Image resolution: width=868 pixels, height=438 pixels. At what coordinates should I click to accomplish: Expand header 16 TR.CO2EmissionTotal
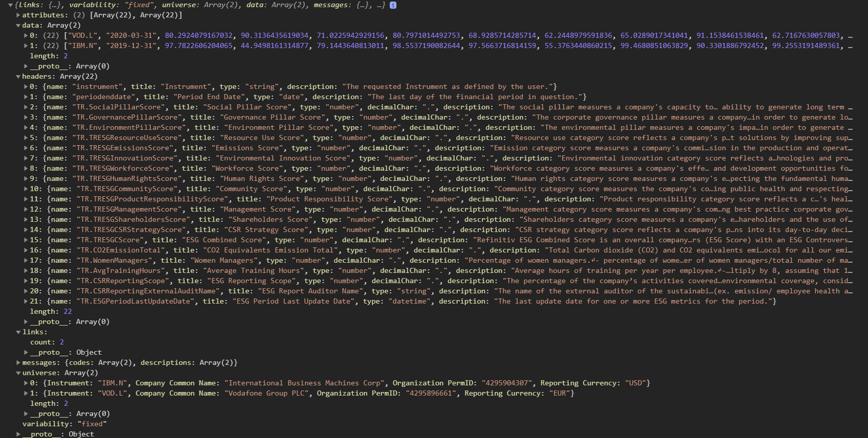[26, 250]
